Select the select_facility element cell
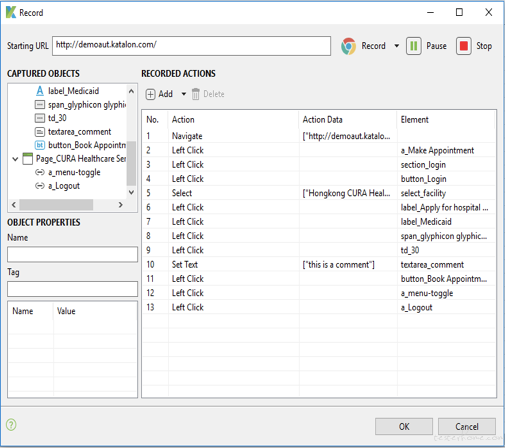 pyautogui.click(x=446, y=193)
